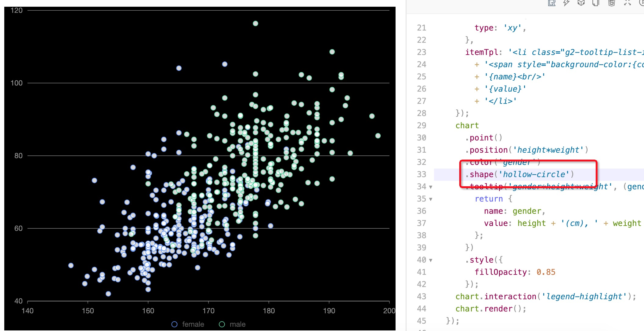Viewport: 644px width, 331px height.
Task: Collapse code fold arrow on line 34
Action: click(431, 187)
